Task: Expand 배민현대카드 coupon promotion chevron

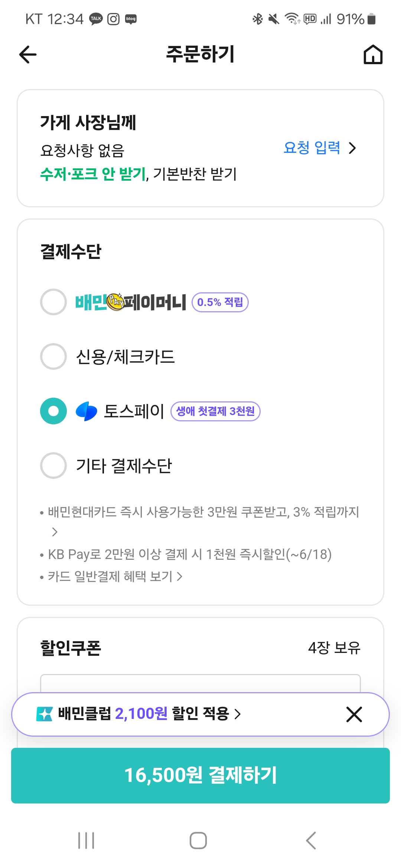Action: [55, 532]
